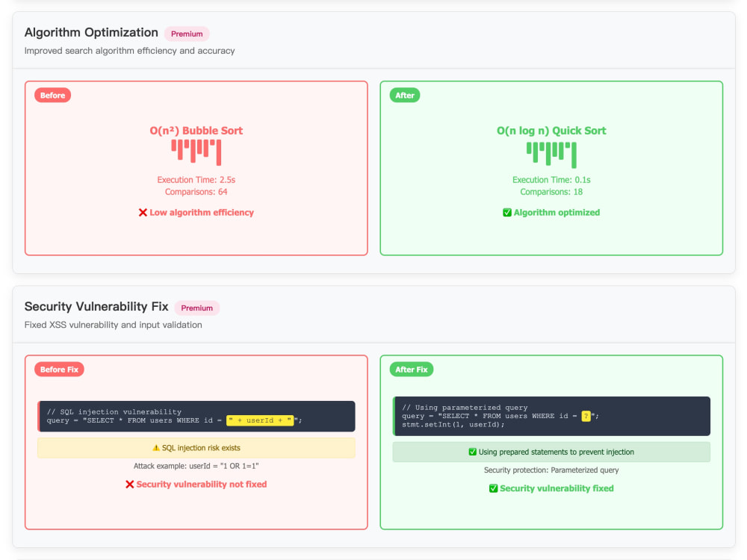Click the red Bubble Sort bar chart

click(196, 152)
